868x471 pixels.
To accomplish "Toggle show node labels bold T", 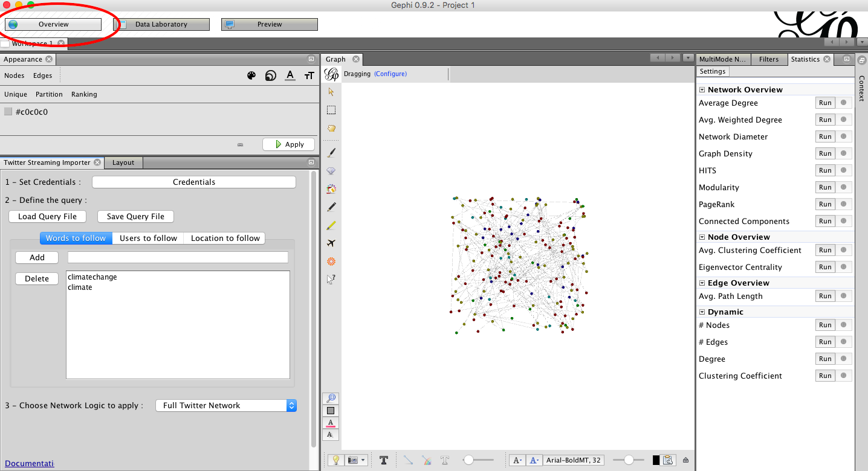I will pyautogui.click(x=383, y=460).
